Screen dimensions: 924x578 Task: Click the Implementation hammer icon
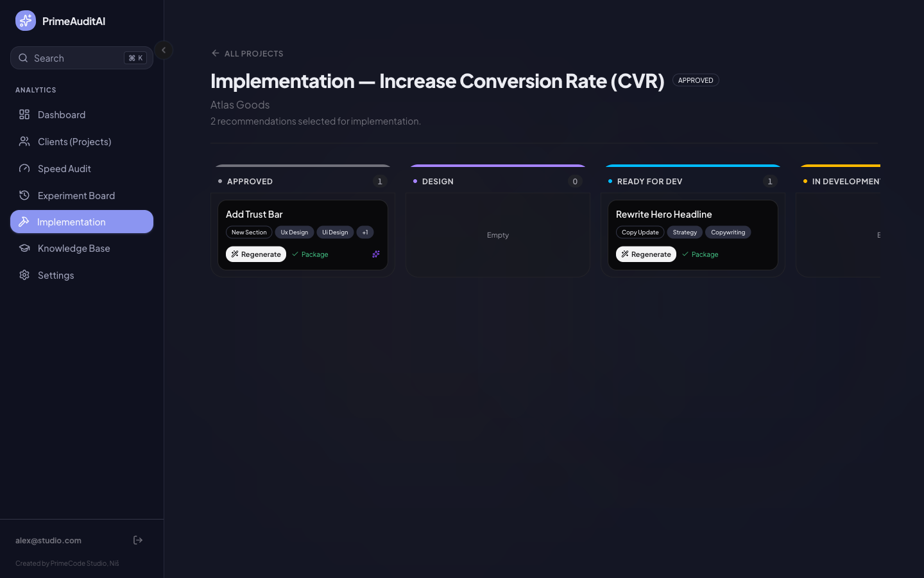click(x=24, y=222)
